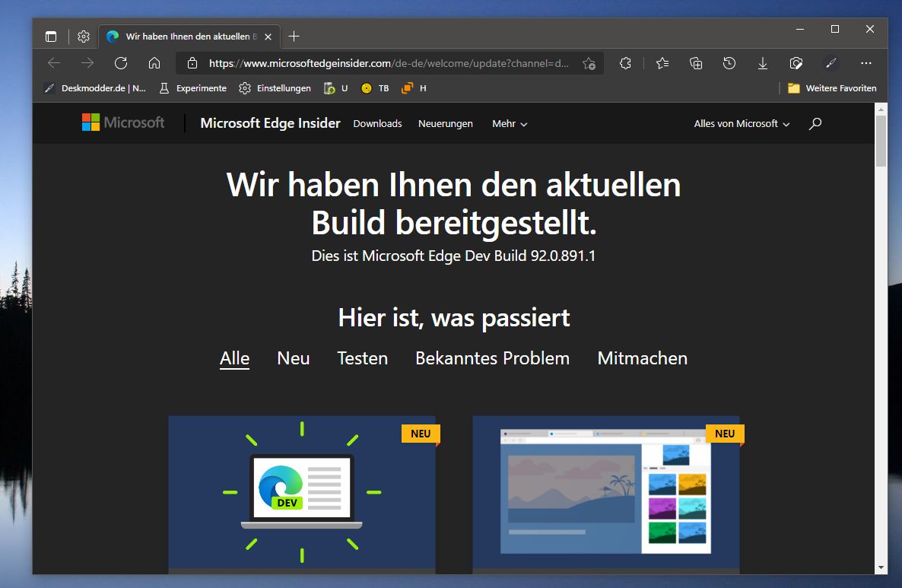
Task: Close the 'Wir haben Ihnen den aktuellen' tab
Action: click(x=268, y=37)
